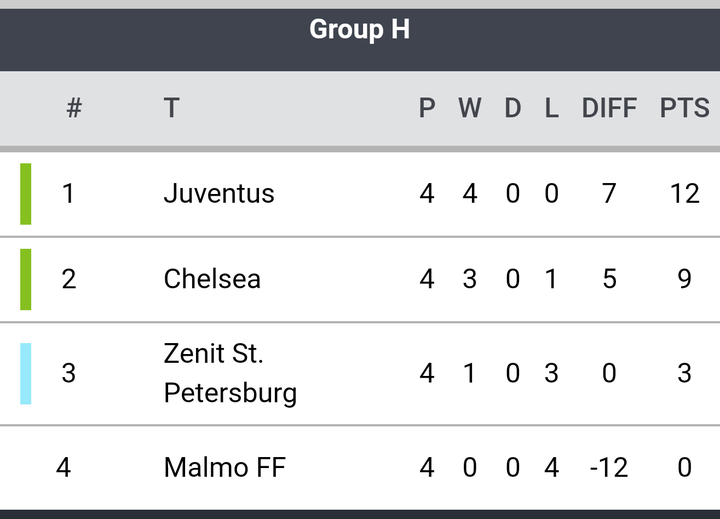Image resolution: width=720 pixels, height=519 pixels.
Task: Open the Chelsea team page
Action: tap(212, 279)
